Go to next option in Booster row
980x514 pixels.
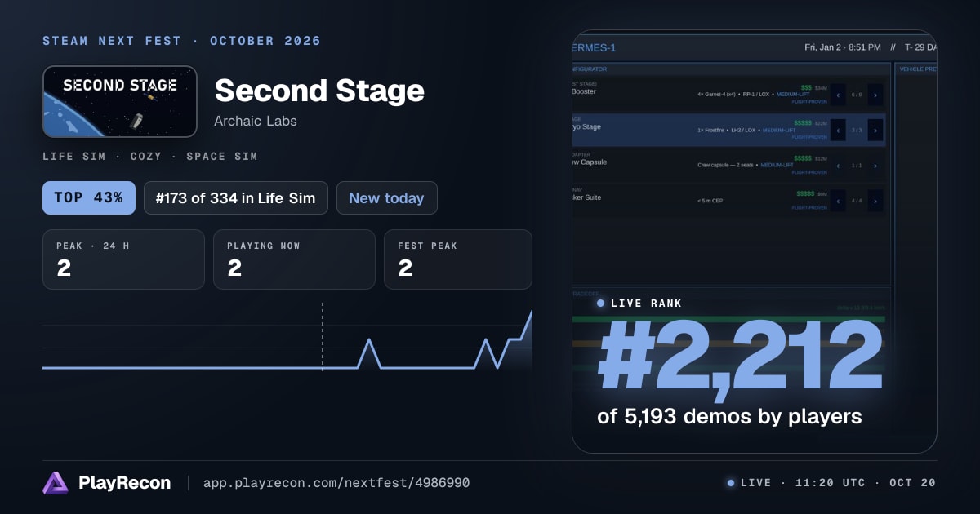[x=875, y=95]
